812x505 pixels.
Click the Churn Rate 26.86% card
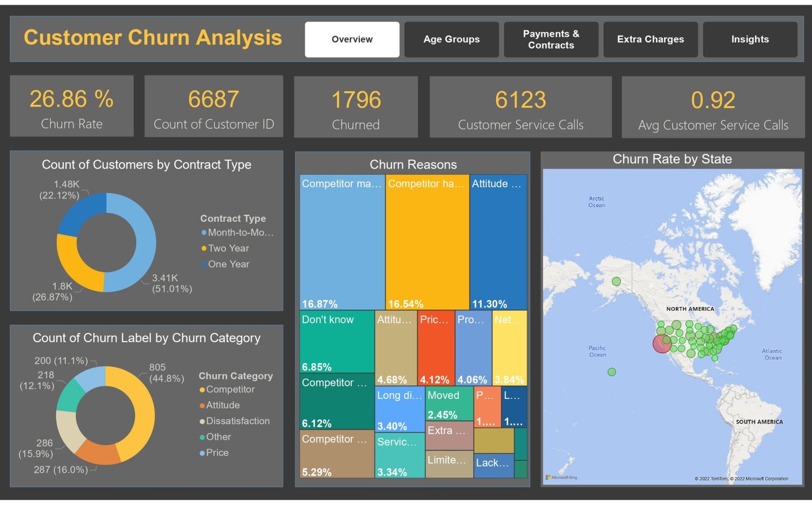[72, 106]
